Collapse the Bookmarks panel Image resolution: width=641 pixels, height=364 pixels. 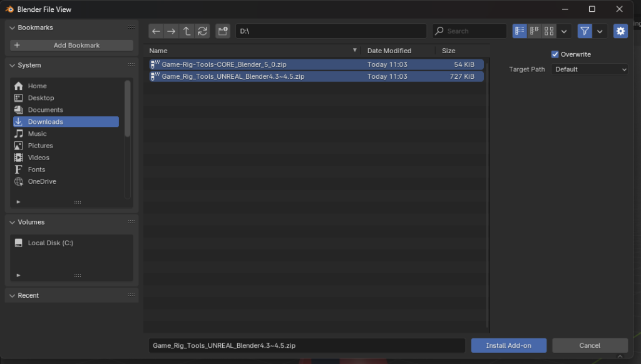click(x=13, y=28)
